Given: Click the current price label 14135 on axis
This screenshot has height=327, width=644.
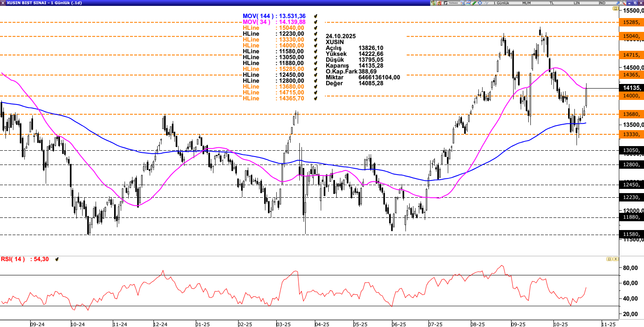Looking at the screenshot, I should pyautogui.click(x=631, y=88).
